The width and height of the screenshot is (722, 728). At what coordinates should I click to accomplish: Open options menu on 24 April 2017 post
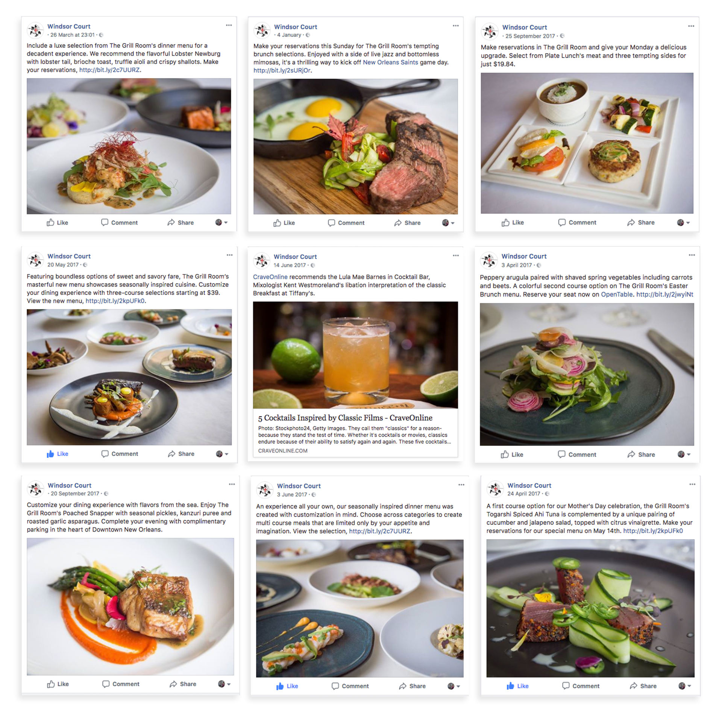[692, 485]
